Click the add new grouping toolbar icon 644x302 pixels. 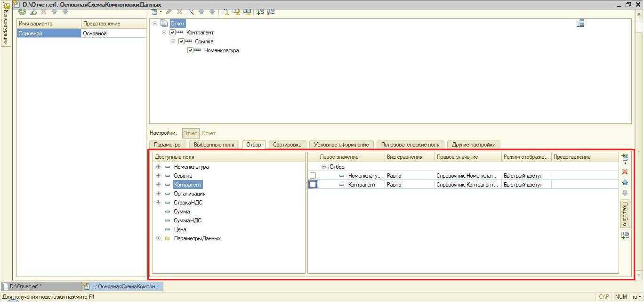155,12
